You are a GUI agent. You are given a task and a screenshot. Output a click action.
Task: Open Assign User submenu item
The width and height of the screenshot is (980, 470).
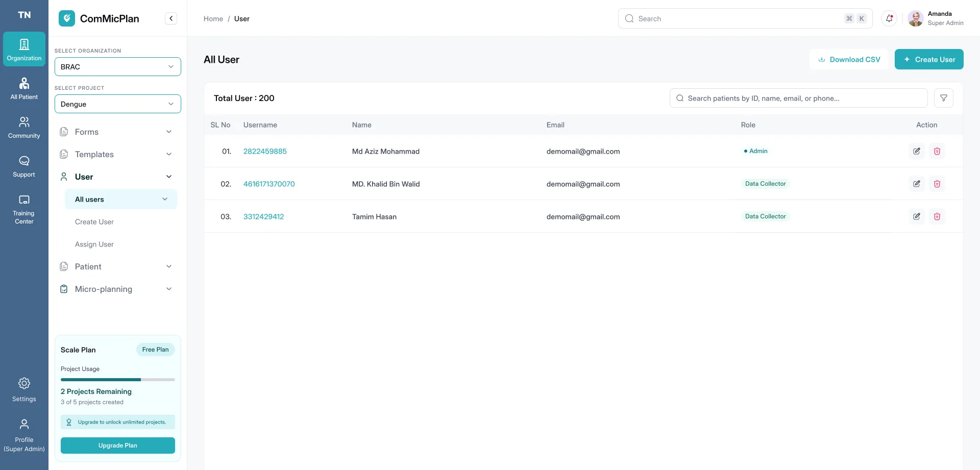pyautogui.click(x=94, y=244)
